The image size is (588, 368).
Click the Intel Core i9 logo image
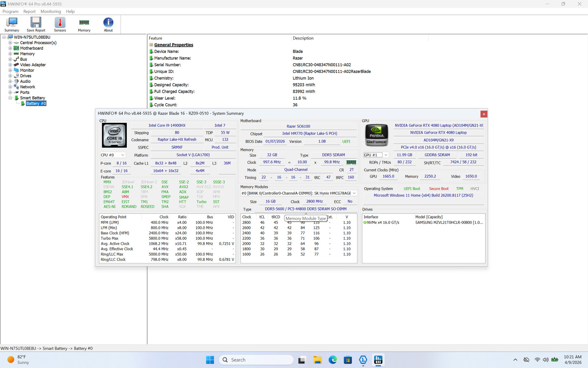coord(114,135)
